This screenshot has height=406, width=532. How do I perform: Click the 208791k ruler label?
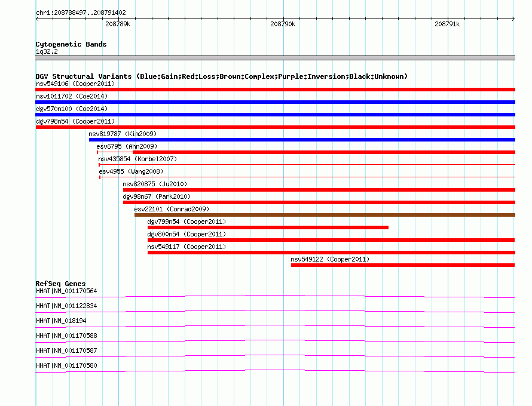[447, 24]
